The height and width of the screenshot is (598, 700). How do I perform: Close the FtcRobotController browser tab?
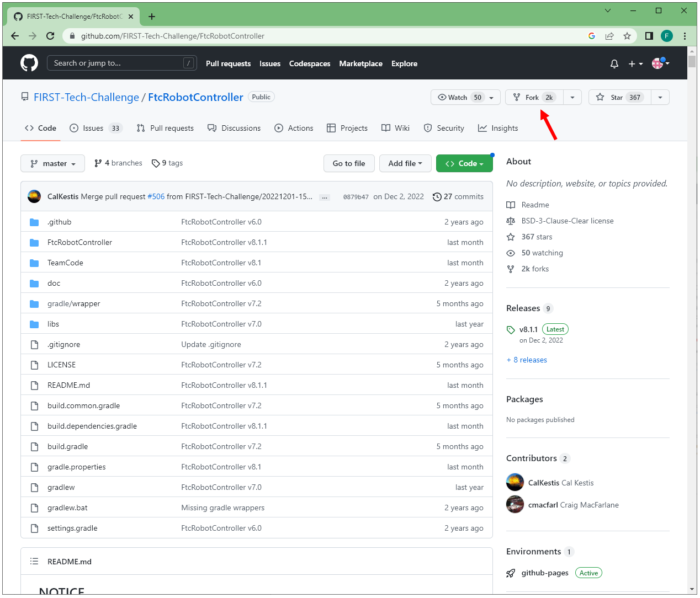[x=131, y=17]
